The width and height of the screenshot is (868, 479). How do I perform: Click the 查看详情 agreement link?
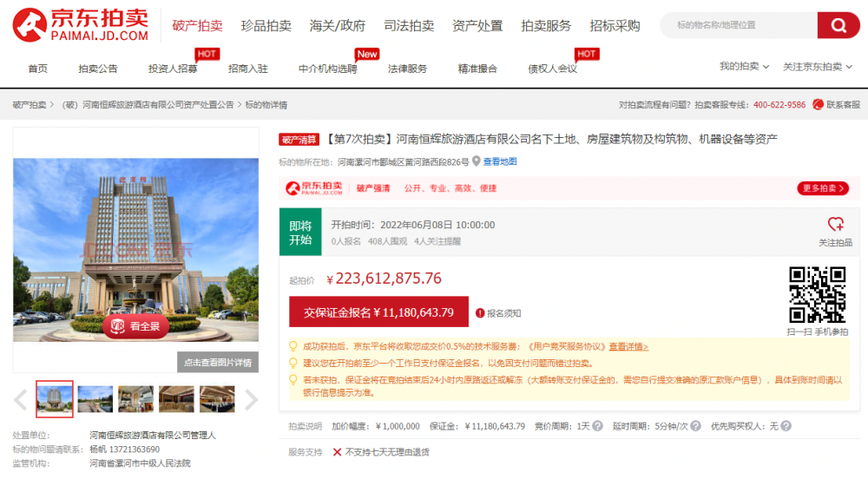pyautogui.click(x=628, y=346)
